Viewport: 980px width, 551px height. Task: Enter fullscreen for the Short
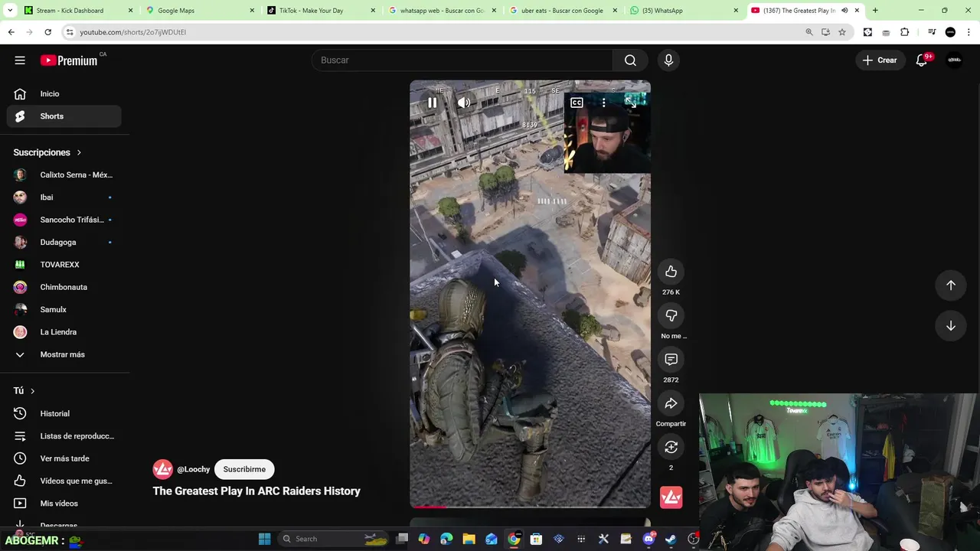(x=630, y=103)
